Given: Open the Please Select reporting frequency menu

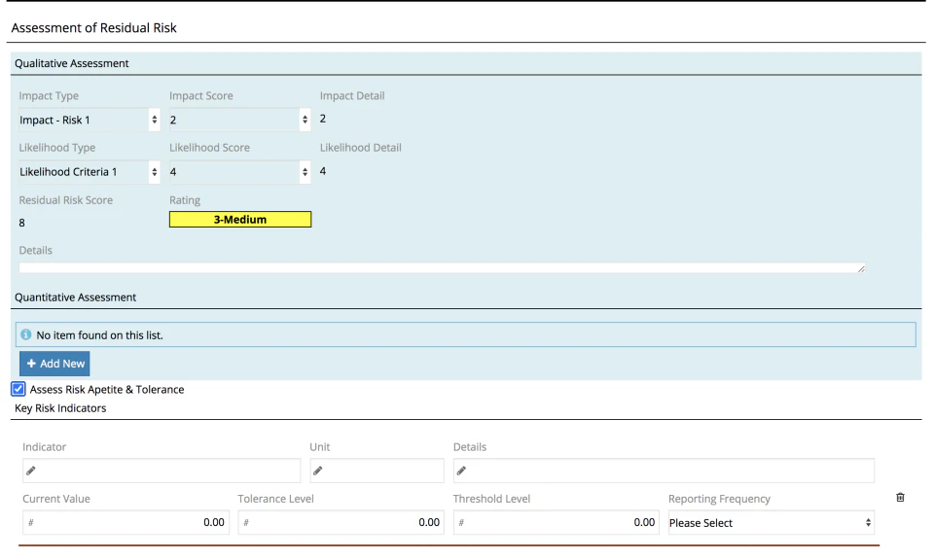Looking at the screenshot, I should (x=770, y=522).
